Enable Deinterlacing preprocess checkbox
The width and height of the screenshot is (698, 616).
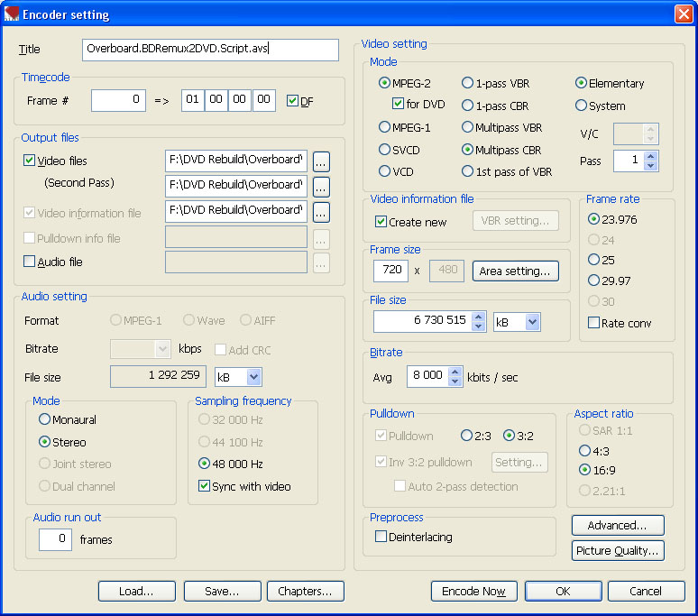click(x=381, y=537)
